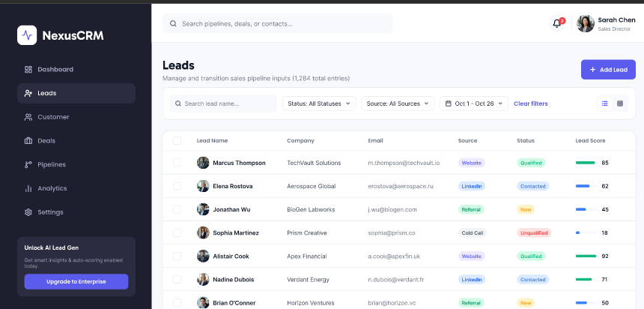The height and width of the screenshot is (309, 644).
Task: Select Leads in the sidebar
Action: tap(76, 93)
